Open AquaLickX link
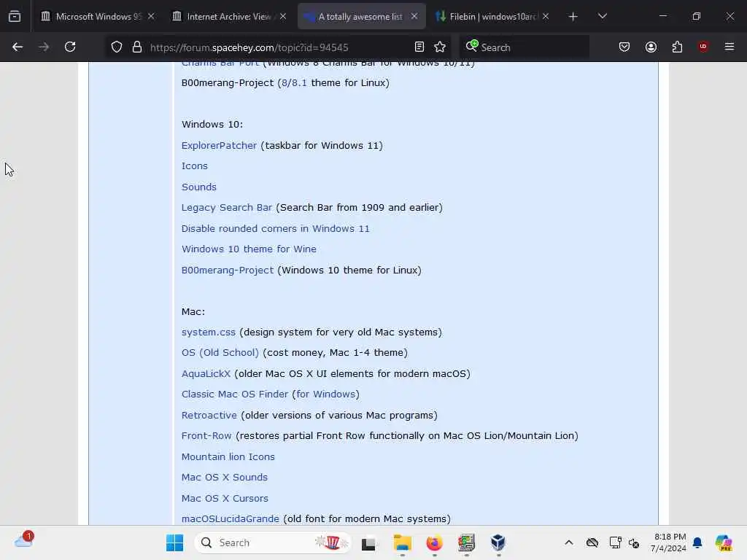The height and width of the screenshot is (560, 747). [x=206, y=374]
